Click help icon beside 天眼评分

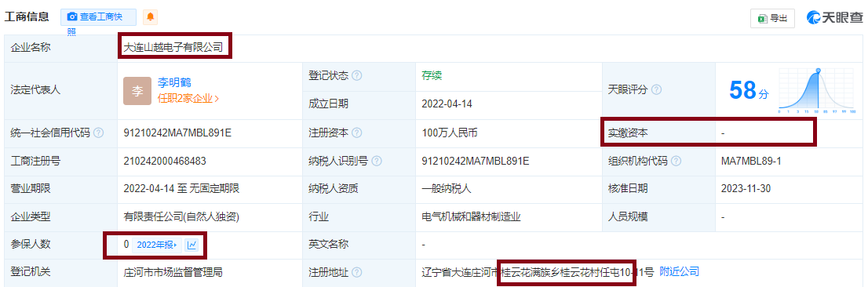657,89
